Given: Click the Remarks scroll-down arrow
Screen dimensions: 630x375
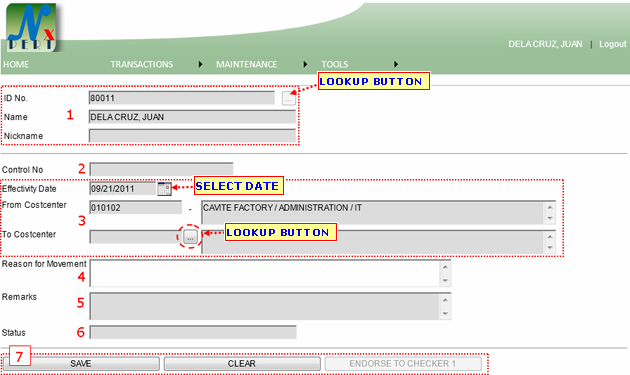Looking at the screenshot, I should pos(445,314).
